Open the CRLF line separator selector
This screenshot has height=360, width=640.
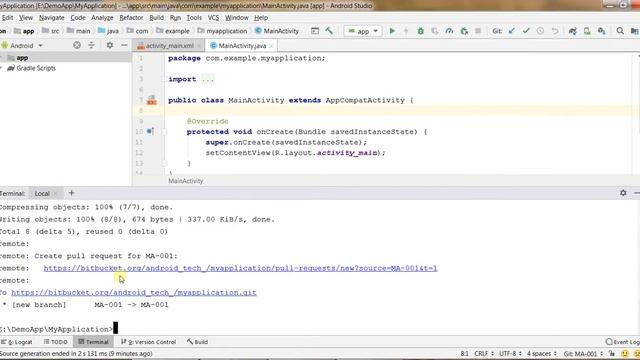(484, 353)
